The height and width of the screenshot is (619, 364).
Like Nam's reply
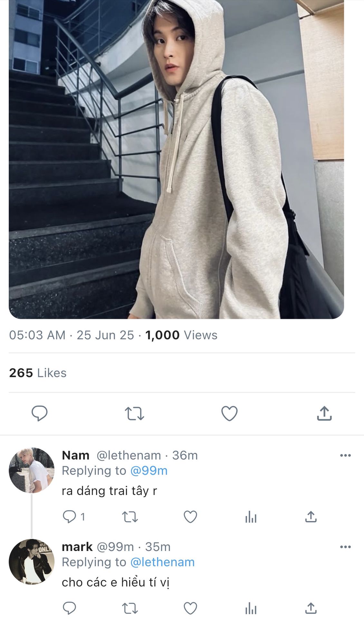tap(190, 517)
